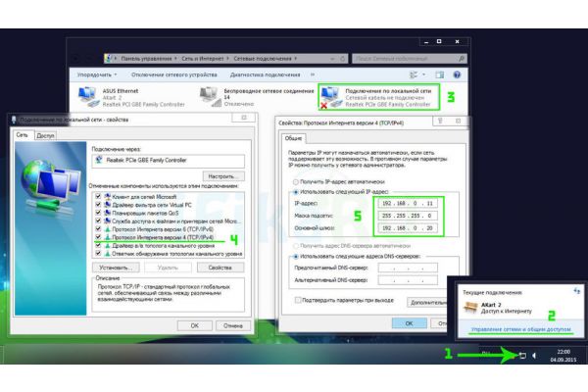The height and width of the screenshot is (392, 588).
Task: Show the hidden toolbar commands chevron
Action: (313, 74)
